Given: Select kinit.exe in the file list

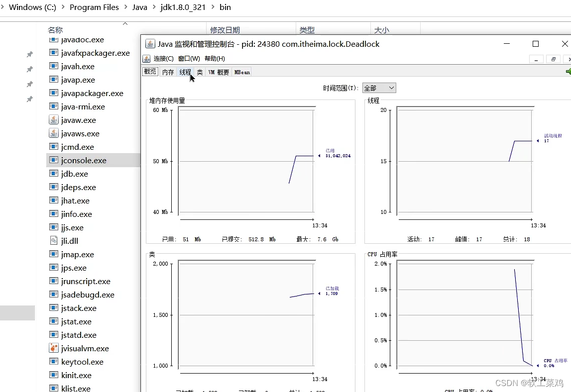Looking at the screenshot, I should (x=76, y=375).
